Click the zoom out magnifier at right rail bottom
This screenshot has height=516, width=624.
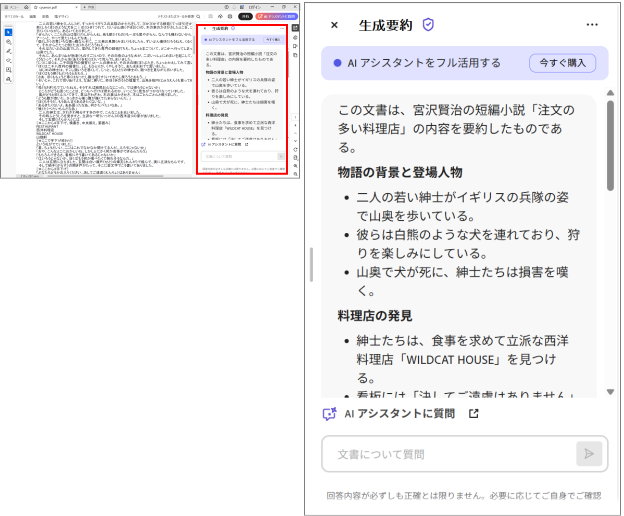(295, 174)
